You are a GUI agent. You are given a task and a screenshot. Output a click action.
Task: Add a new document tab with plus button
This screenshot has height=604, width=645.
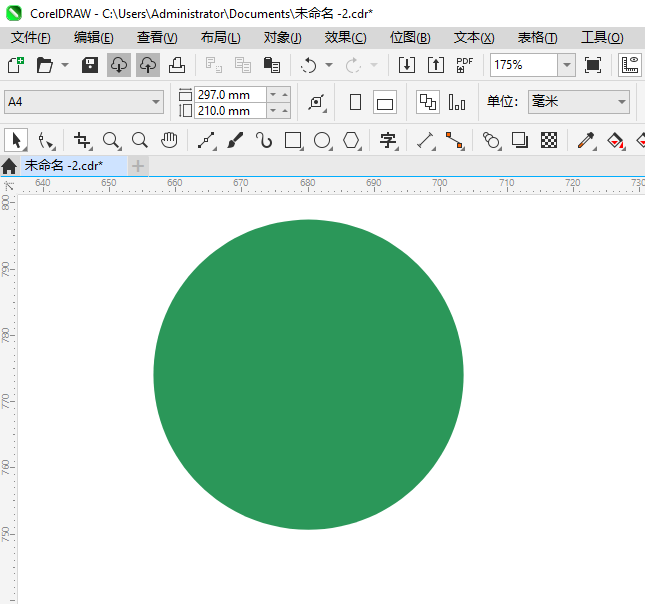[138, 165]
